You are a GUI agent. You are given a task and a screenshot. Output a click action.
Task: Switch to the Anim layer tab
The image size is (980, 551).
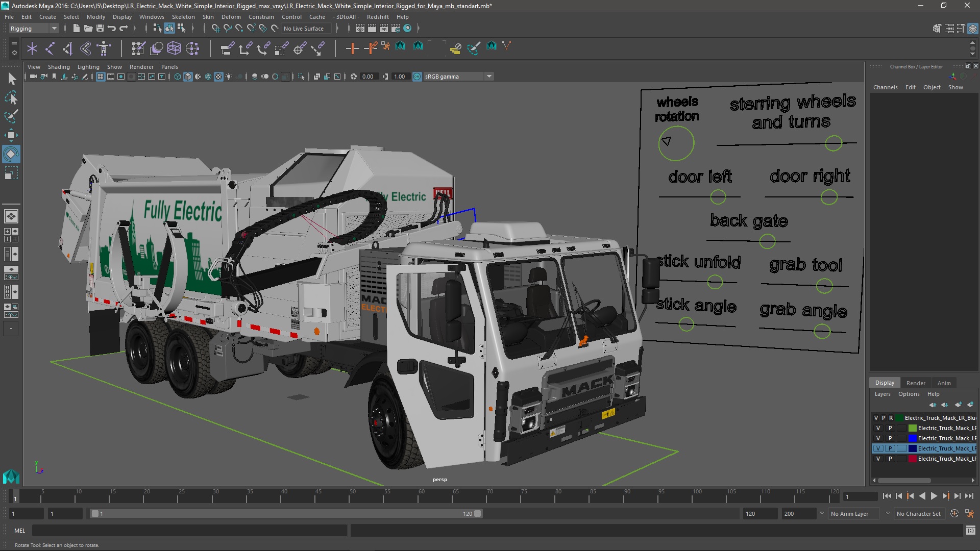tap(944, 383)
